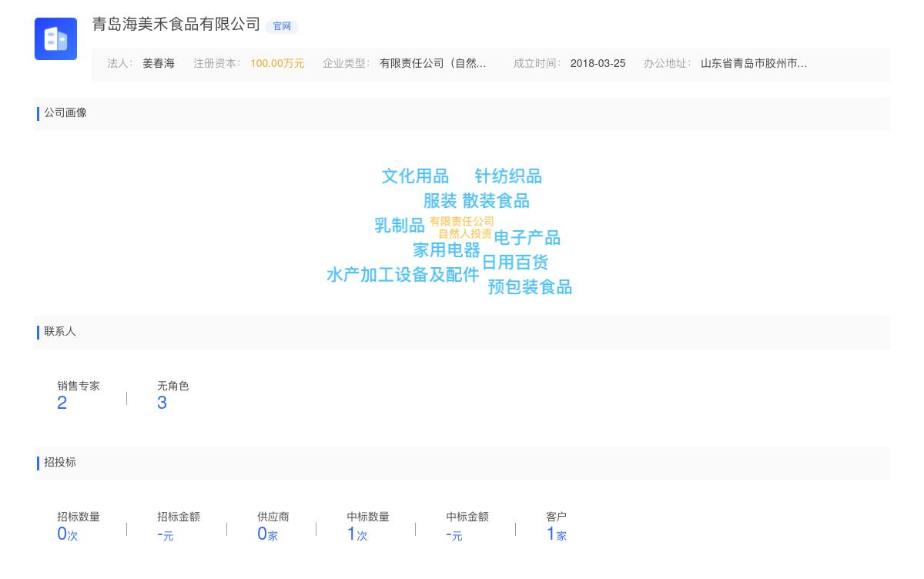
Task: Open the 官网 official website badge
Action: coord(282,26)
